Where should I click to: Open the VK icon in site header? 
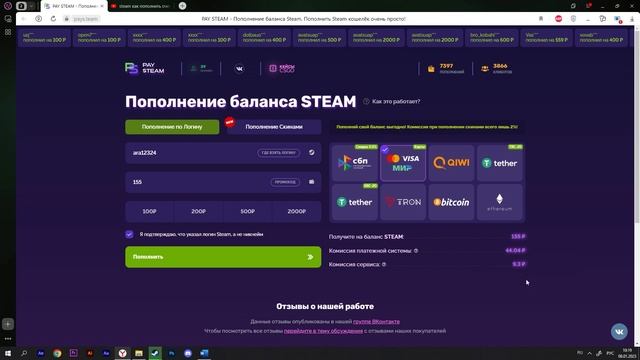coord(240,69)
